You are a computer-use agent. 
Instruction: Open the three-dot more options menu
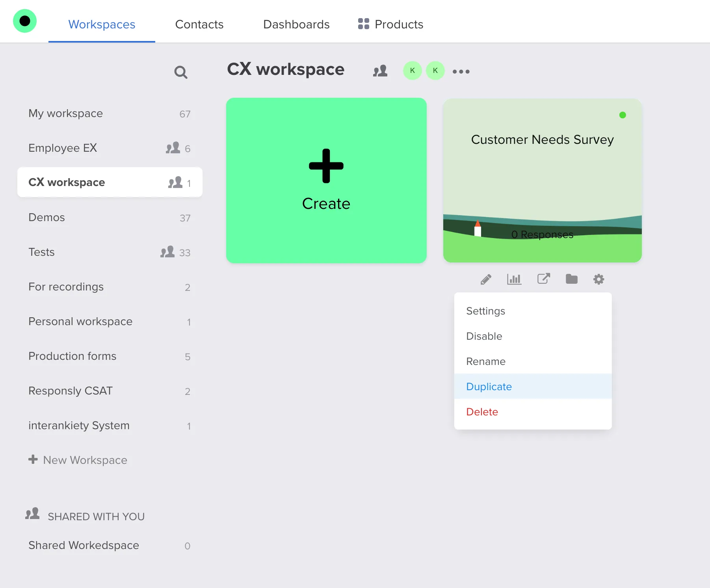pyautogui.click(x=461, y=71)
